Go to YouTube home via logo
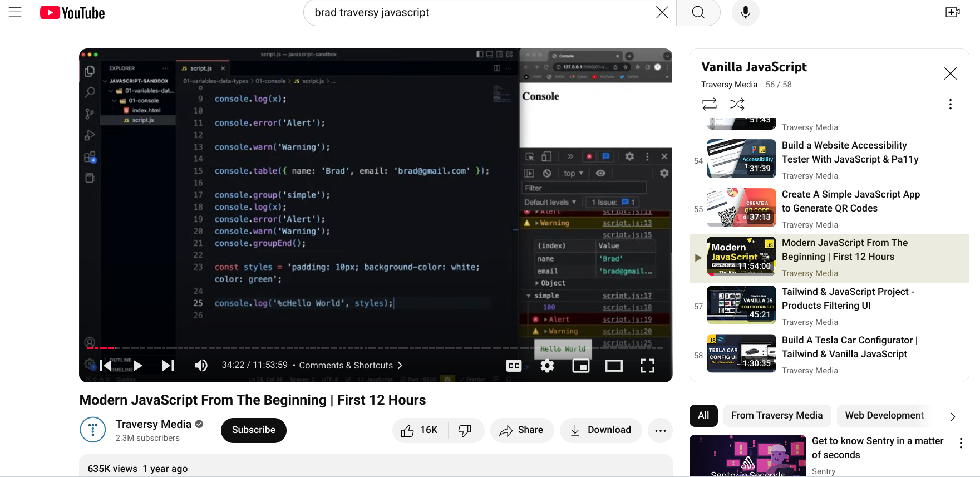 tap(72, 13)
